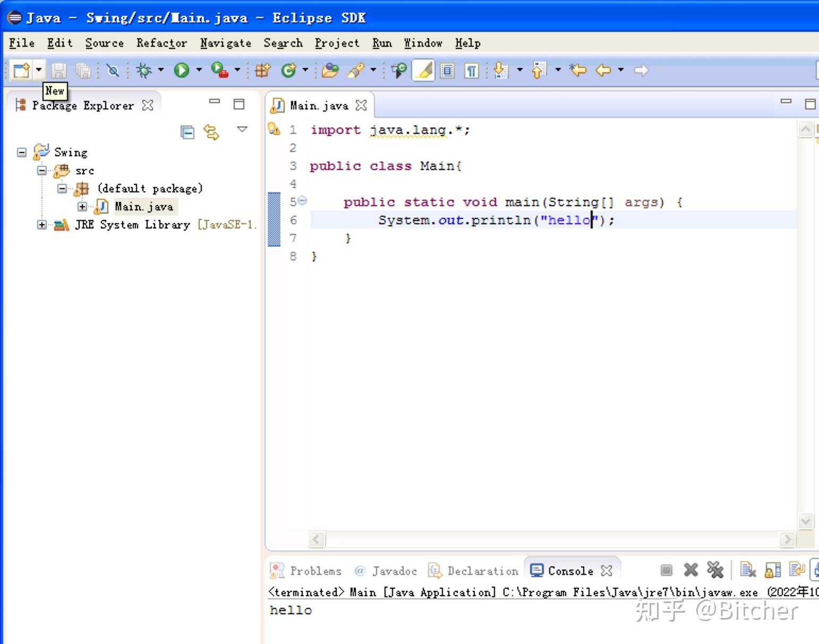Click the Debug bug icon
This screenshot has width=819, height=644.
coord(143,70)
